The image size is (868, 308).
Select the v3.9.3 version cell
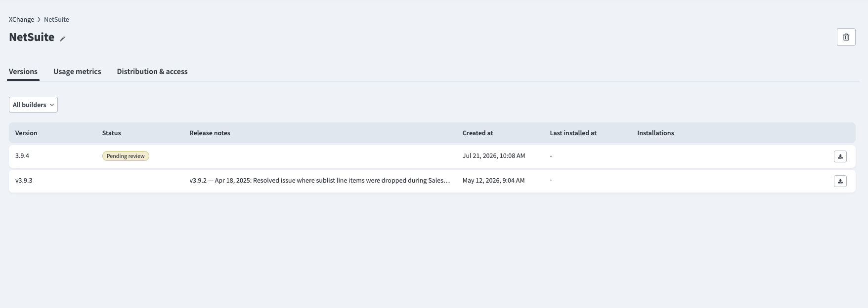[x=24, y=180]
